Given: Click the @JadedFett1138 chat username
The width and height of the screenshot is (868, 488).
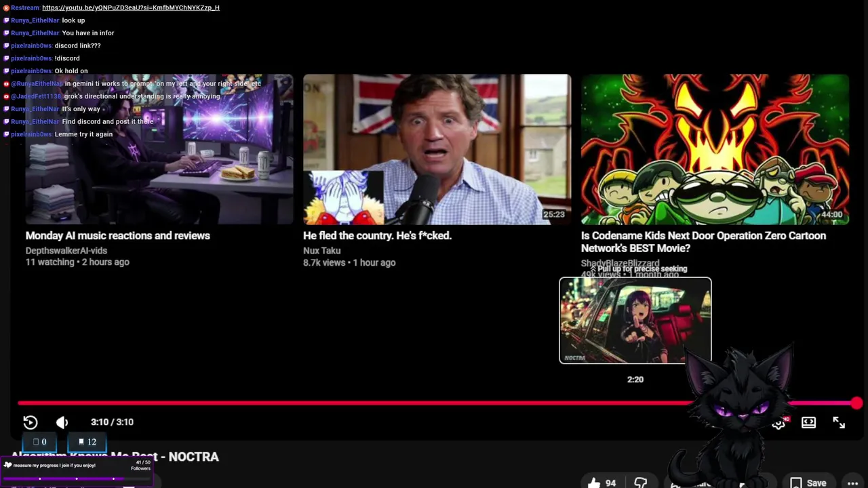Looking at the screenshot, I should (x=36, y=96).
